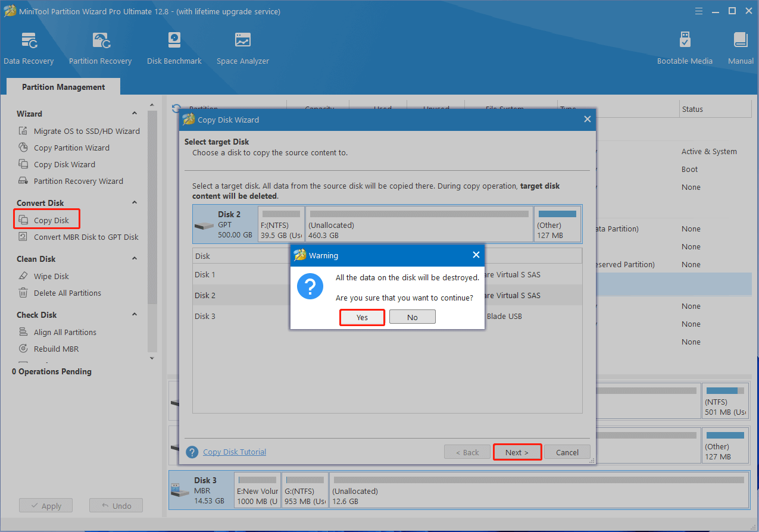Select Disk 1 row in target list
This screenshot has width=759, height=532.
(387, 274)
